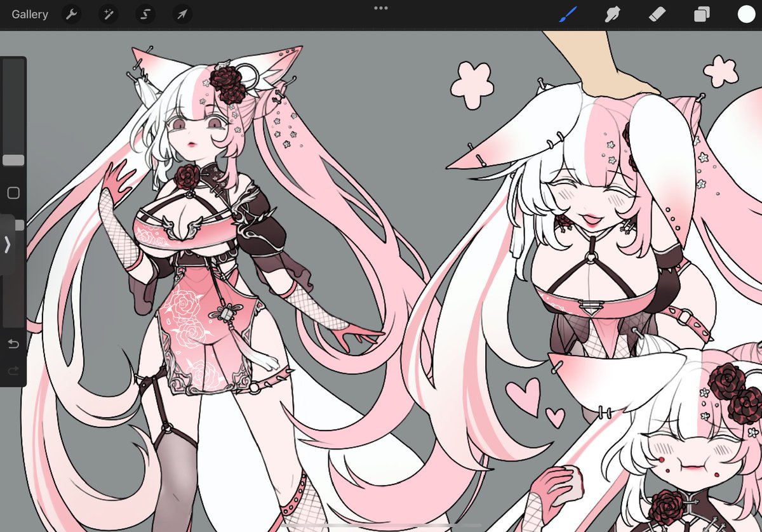Screen dimensions: 762x532
Task: Undo the last stroke with the sidebar arrow
Action: [x=13, y=344]
